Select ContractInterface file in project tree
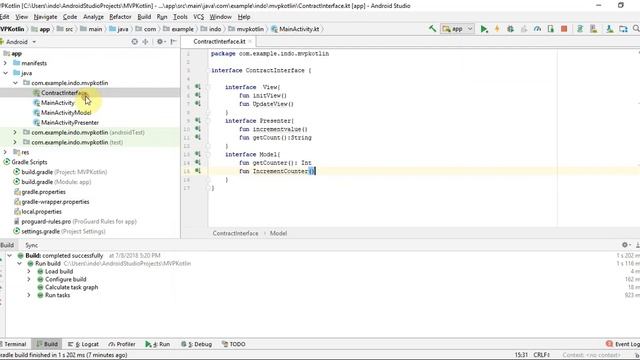This screenshot has width=640, height=360. pos(64,93)
